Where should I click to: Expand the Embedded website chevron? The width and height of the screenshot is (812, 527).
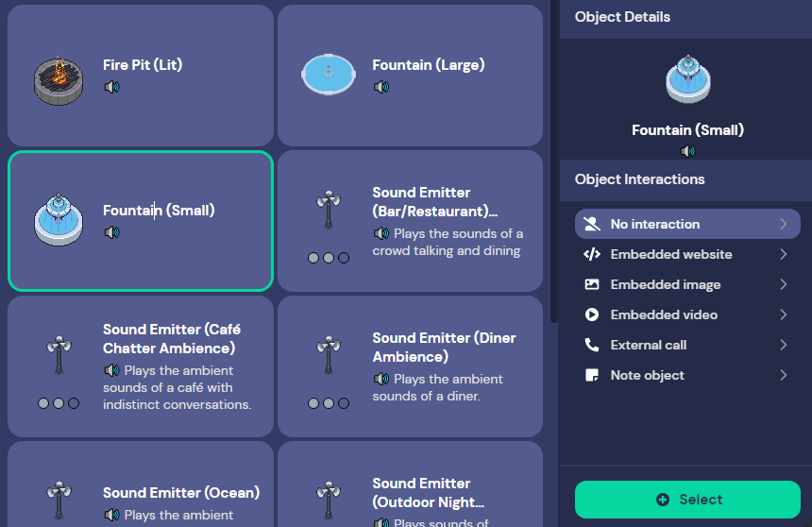click(784, 254)
